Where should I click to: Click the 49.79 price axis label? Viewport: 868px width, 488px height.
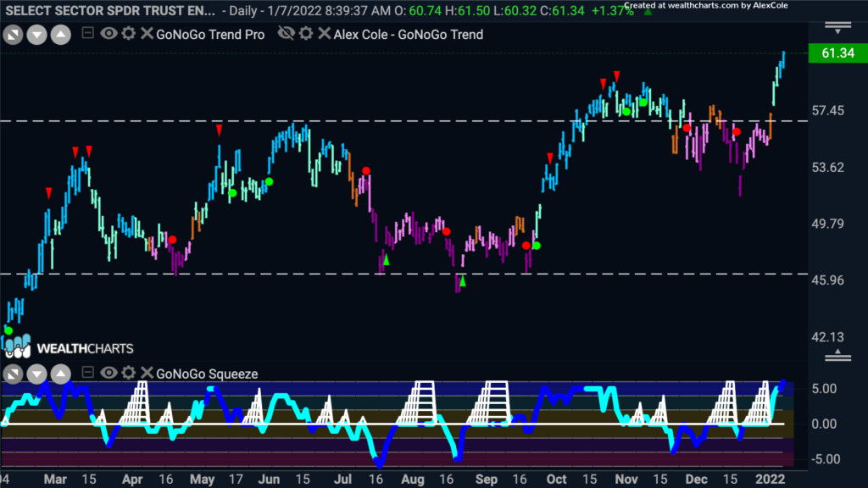(x=827, y=224)
